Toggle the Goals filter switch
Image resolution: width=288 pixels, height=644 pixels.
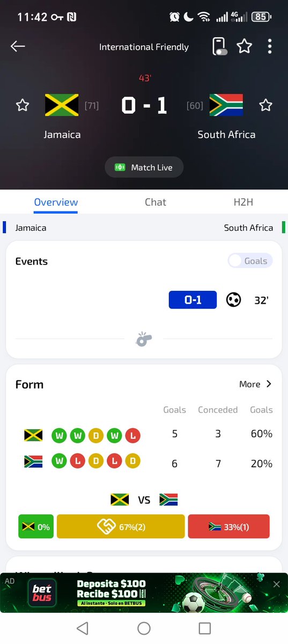[250, 261]
